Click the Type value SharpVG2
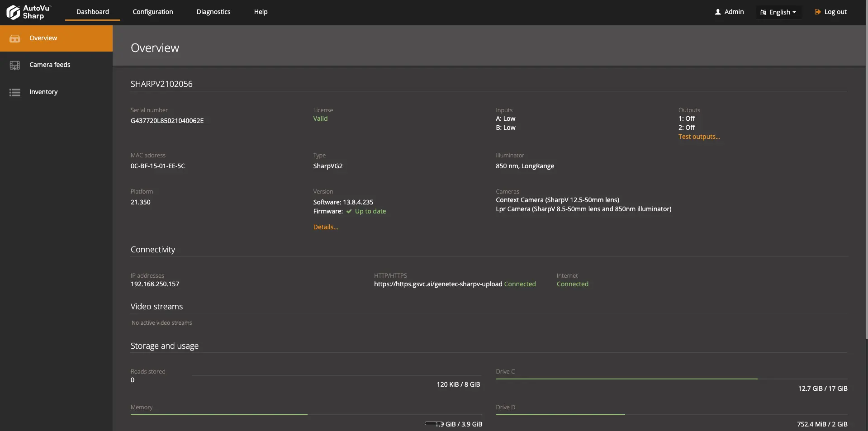This screenshot has height=431, width=868. (328, 166)
